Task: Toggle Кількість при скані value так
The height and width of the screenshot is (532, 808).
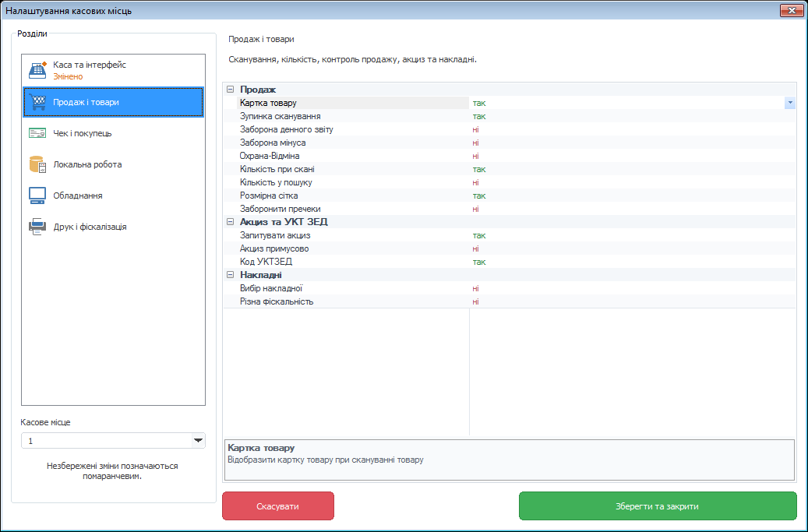Action: point(479,170)
